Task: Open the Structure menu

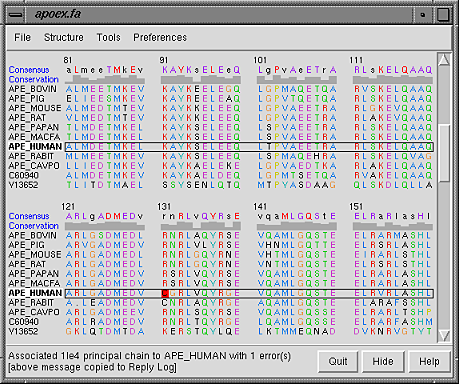Action: click(64, 37)
